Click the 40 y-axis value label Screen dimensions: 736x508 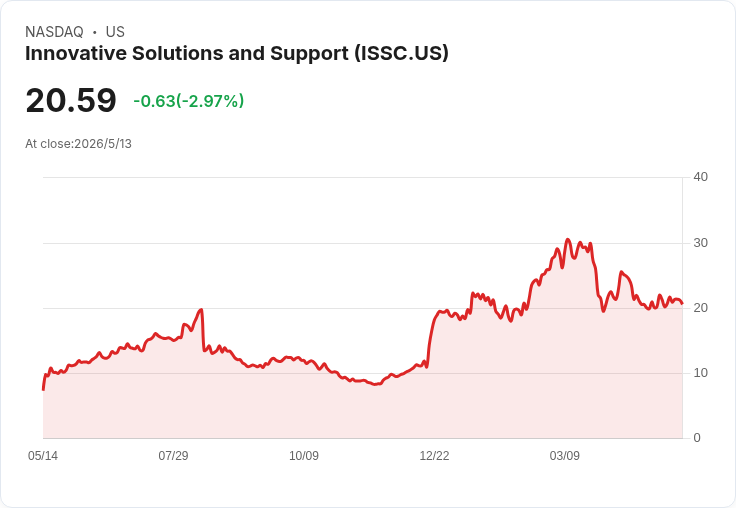[x=700, y=177]
